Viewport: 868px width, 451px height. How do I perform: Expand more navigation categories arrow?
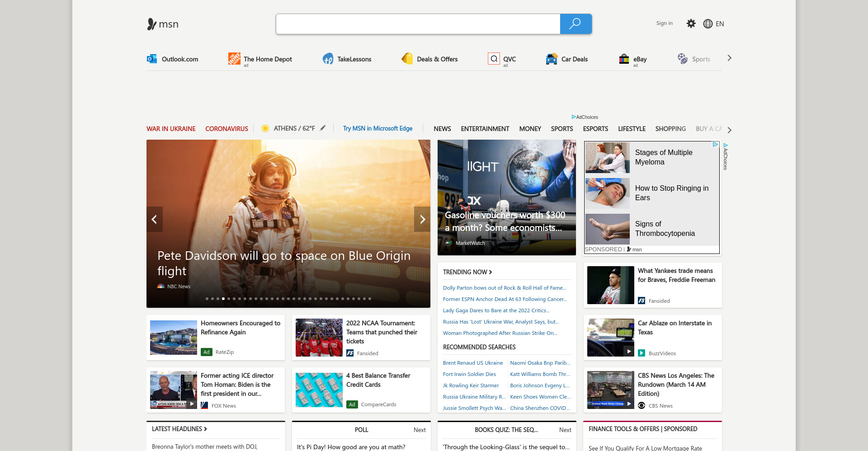point(729,130)
